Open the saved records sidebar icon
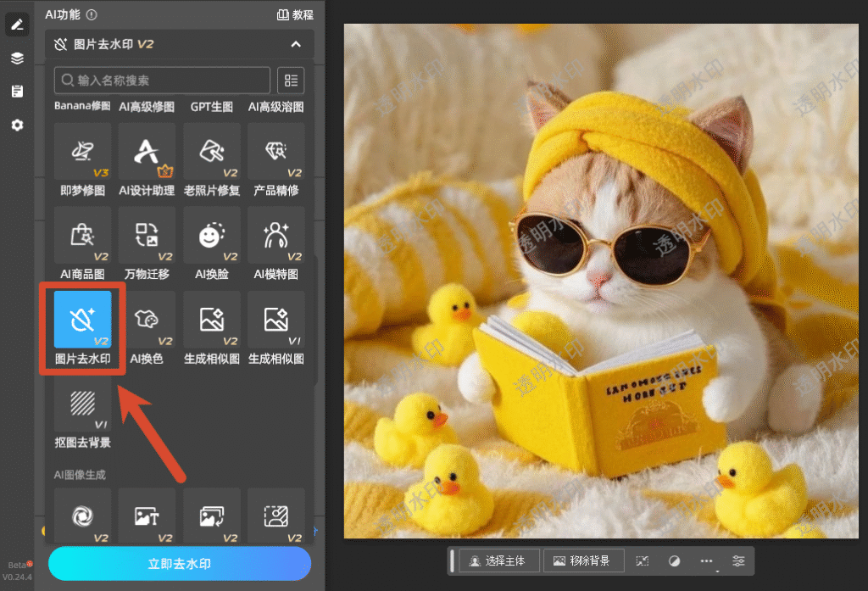This screenshot has width=868, height=591. pyautogui.click(x=17, y=92)
